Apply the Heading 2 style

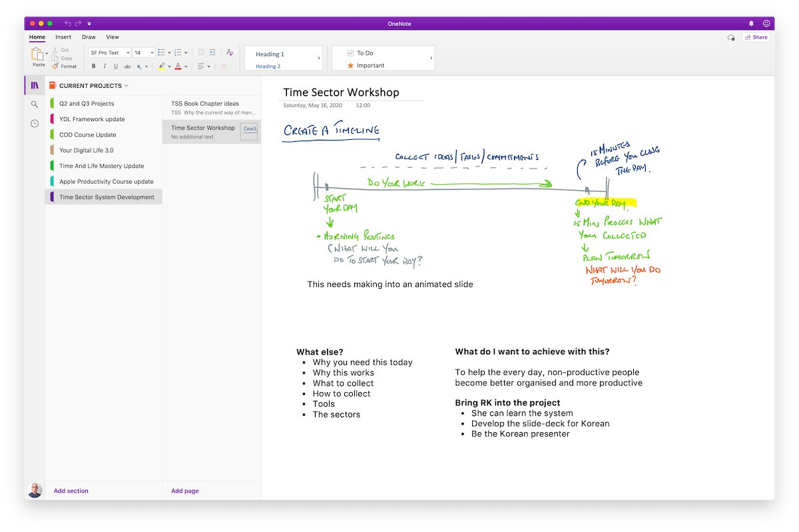(268, 67)
